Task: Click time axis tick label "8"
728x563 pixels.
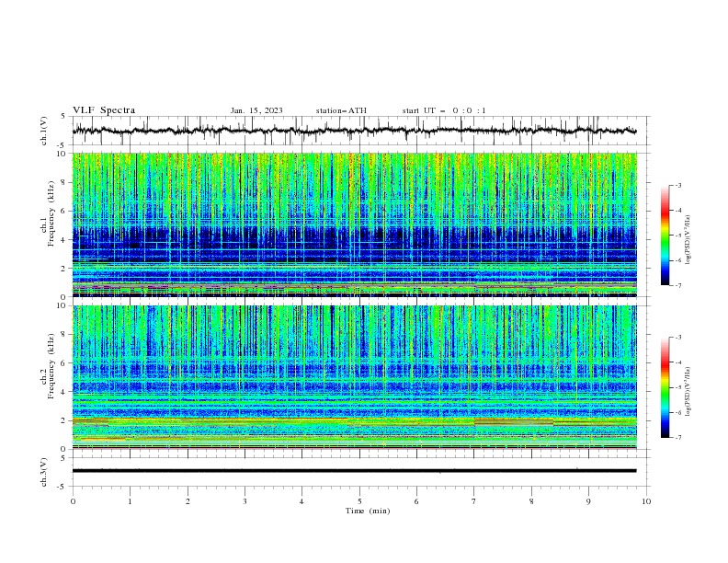Action: tap(531, 501)
